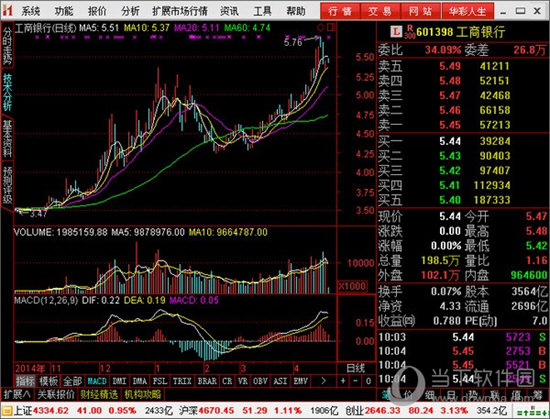Reset chart zoom with the 0 button
550x419 pixels.
pos(368,381)
